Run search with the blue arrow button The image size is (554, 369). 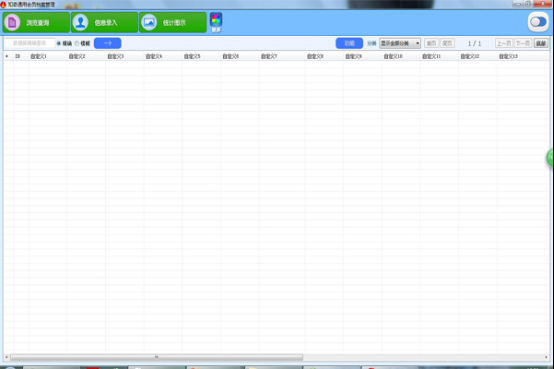point(108,43)
